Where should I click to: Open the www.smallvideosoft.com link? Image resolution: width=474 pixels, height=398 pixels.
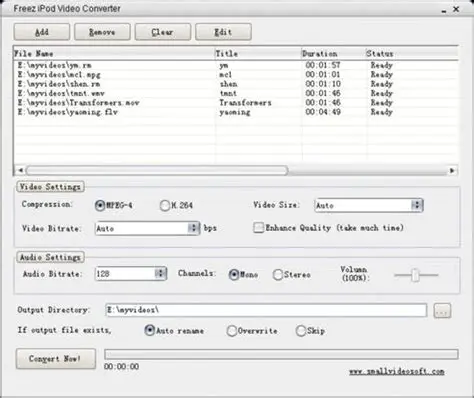click(397, 371)
